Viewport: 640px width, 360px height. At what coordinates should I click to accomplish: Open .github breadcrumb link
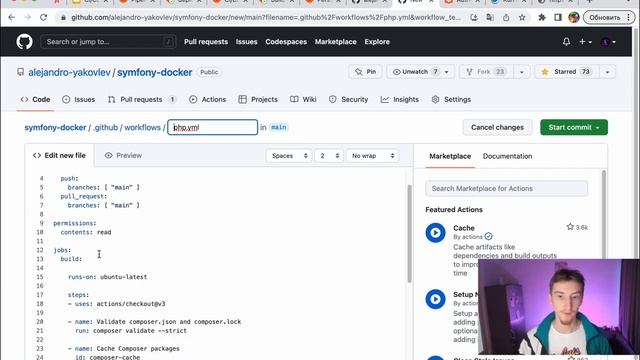[105, 127]
